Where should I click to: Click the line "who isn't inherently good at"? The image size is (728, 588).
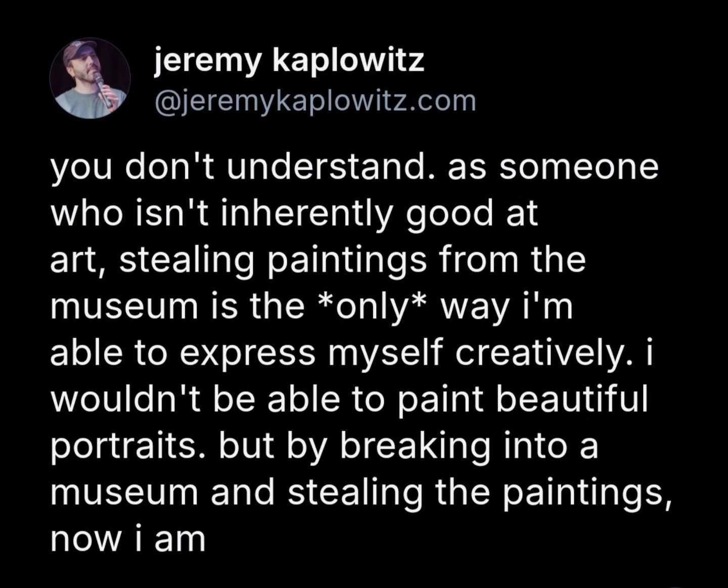click(x=293, y=214)
